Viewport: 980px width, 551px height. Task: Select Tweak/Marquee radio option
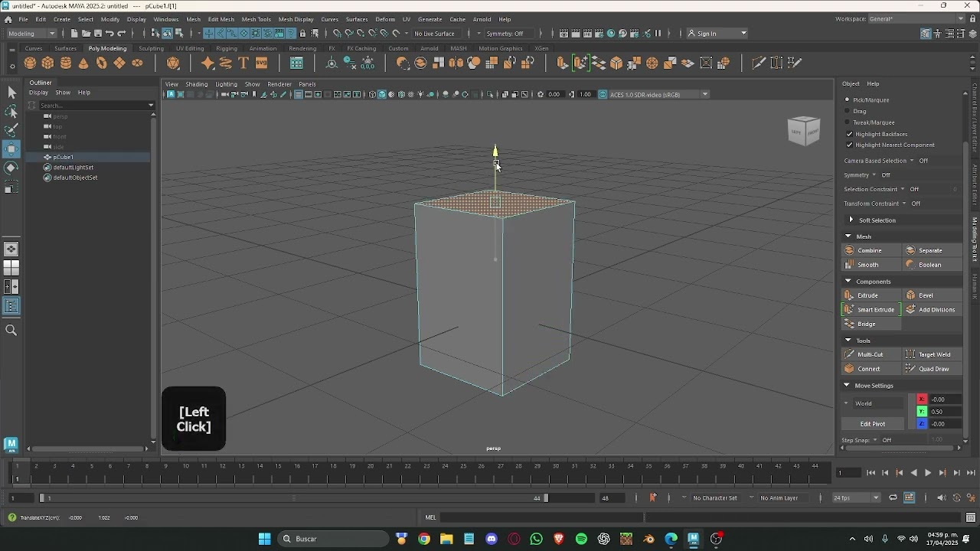click(x=848, y=122)
